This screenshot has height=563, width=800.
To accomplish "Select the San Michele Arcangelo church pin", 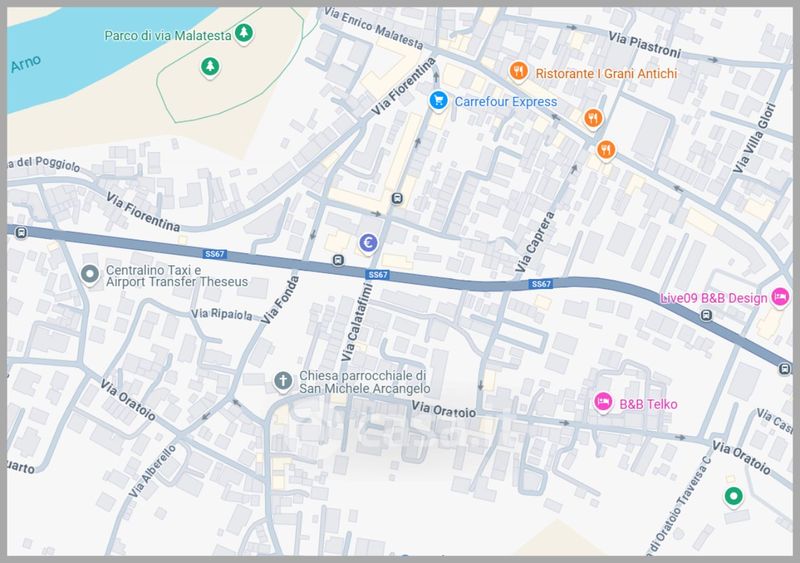I will (x=283, y=380).
